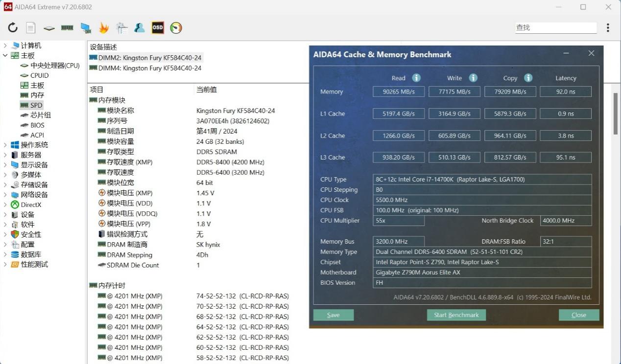Click the CPU Type field text
Image resolution: width=621 pixels, height=364 pixels.
[482, 180]
